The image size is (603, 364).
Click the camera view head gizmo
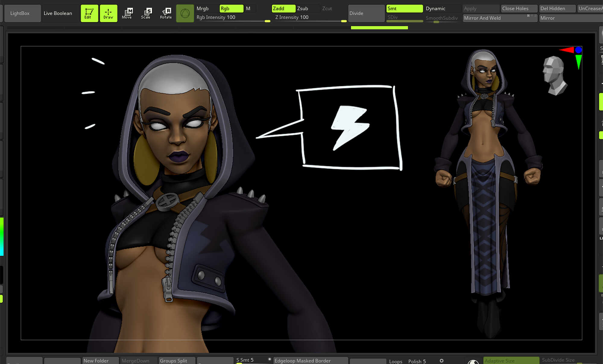tap(554, 75)
